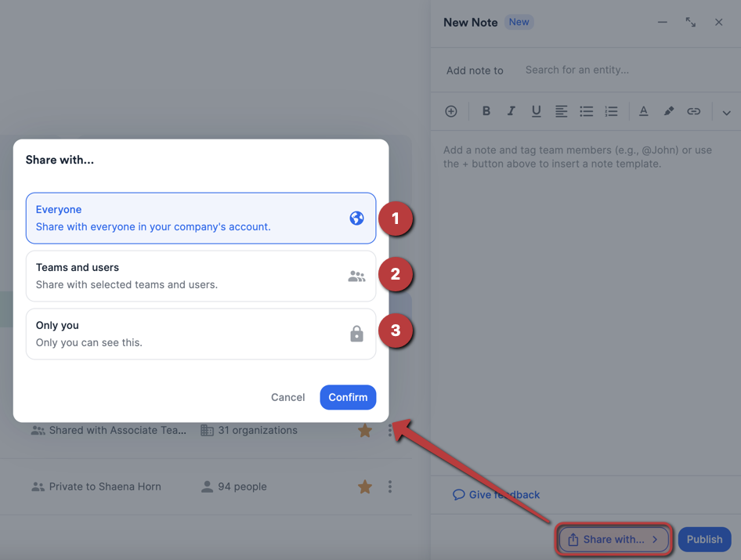Apply italic formatting to note text

(511, 110)
